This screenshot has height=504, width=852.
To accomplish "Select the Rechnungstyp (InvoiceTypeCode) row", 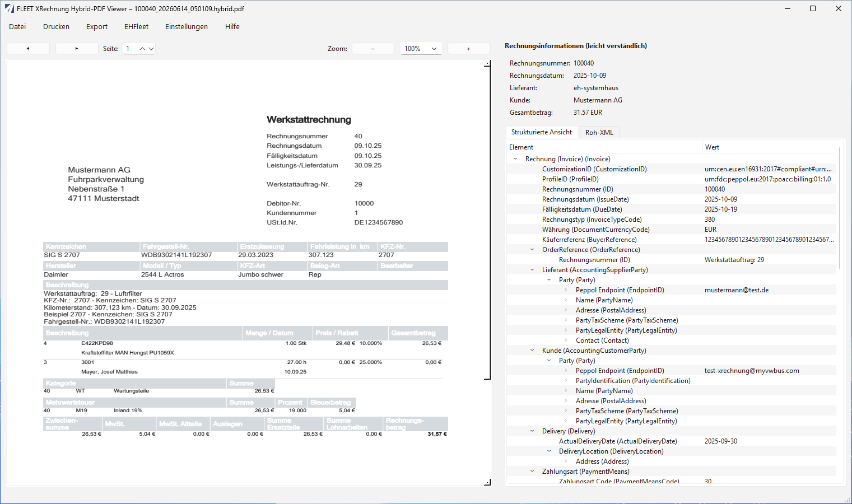I will (672, 220).
